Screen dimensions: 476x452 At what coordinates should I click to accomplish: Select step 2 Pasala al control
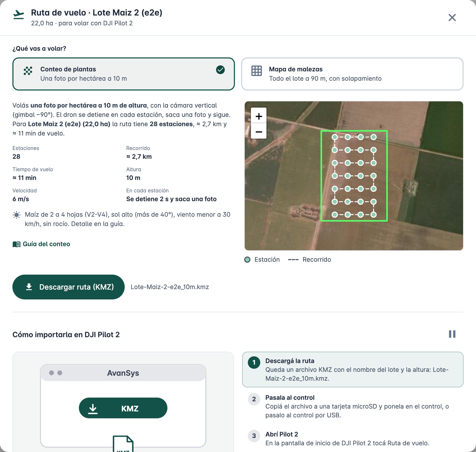(x=353, y=406)
